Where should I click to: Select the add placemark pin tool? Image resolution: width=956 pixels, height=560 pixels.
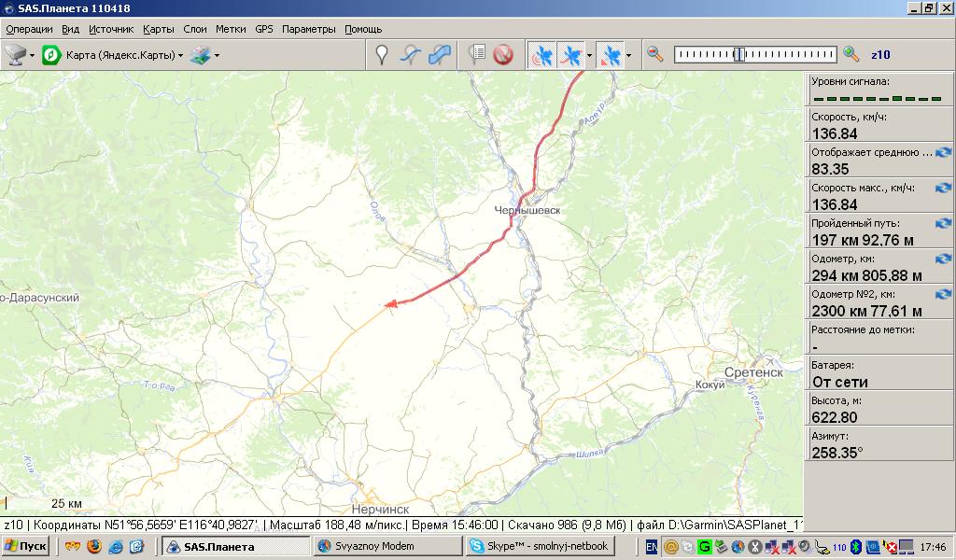tap(382, 55)
